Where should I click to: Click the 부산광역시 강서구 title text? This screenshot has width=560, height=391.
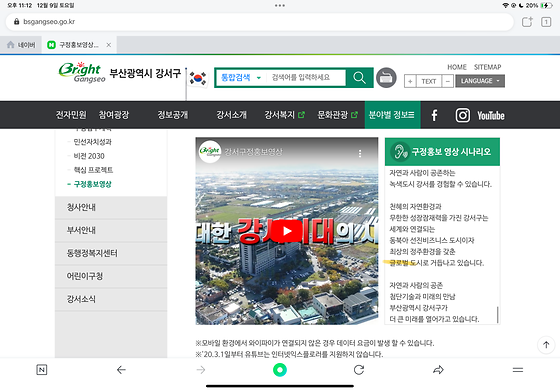point(145,74)
